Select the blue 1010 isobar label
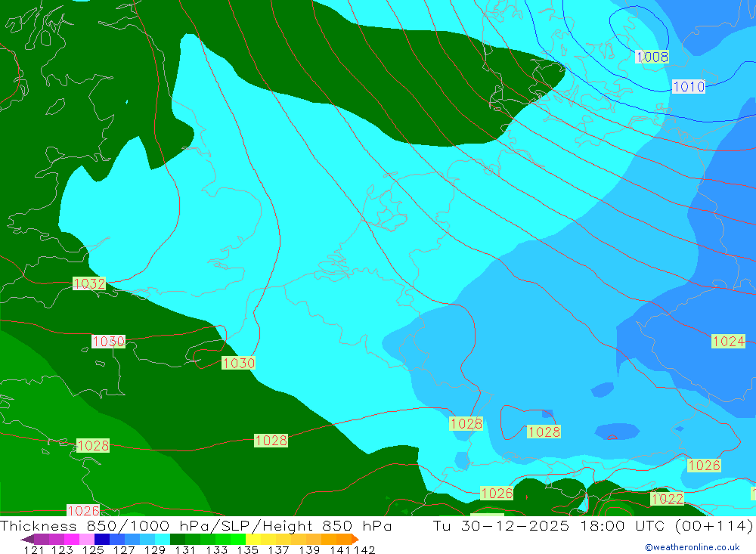Viewport: 756px width, 554px height. pos(689,87)
